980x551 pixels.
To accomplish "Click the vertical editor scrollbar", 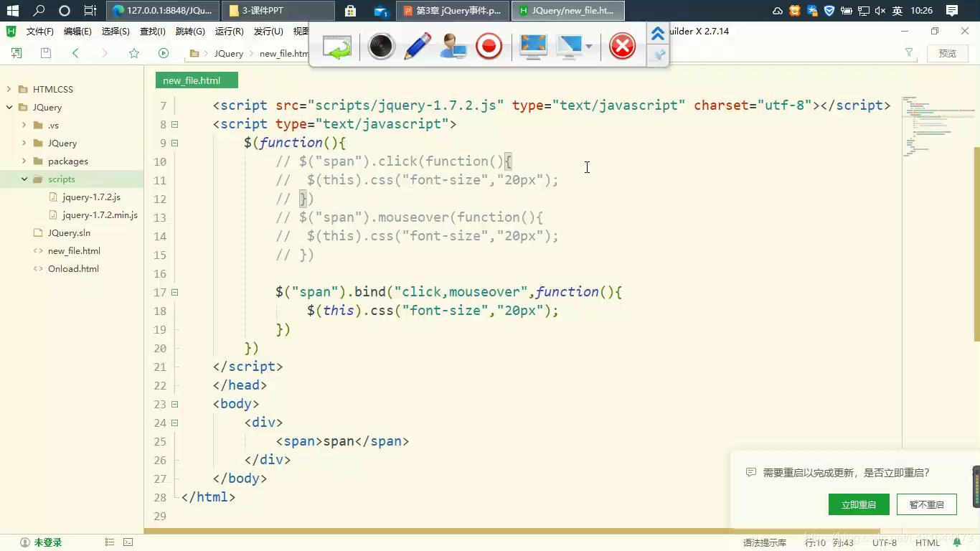I will 976,243.
